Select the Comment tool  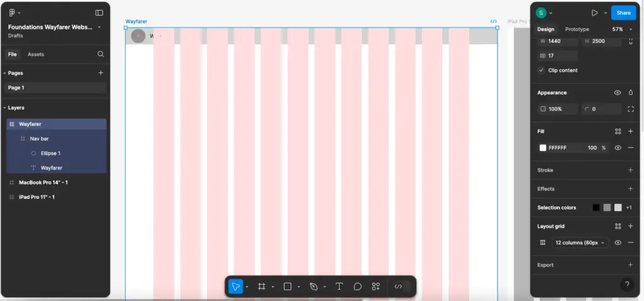[x=358, y=287]
